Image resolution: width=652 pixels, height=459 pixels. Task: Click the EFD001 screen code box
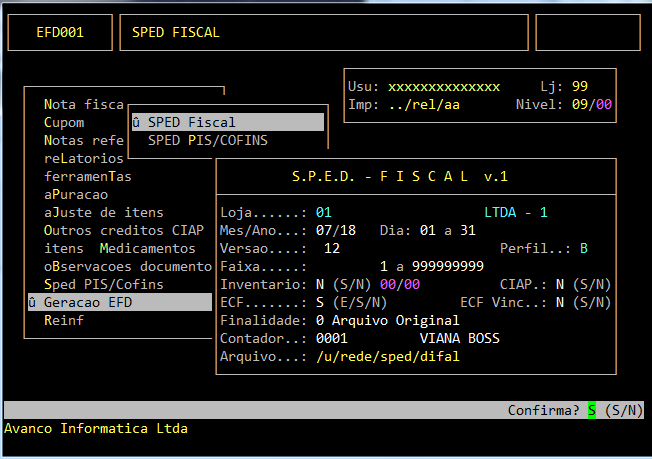[x=60, y=32]
